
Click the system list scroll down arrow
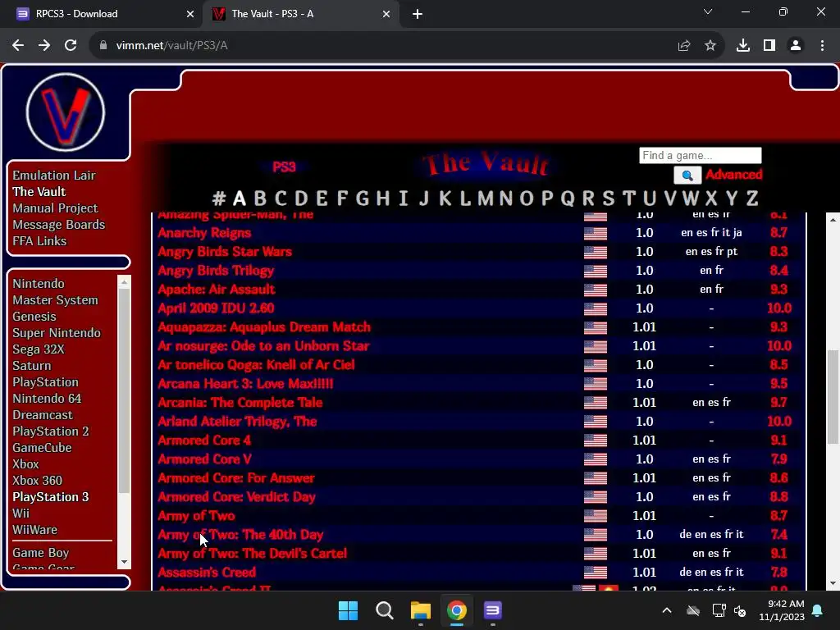[125, 562]
